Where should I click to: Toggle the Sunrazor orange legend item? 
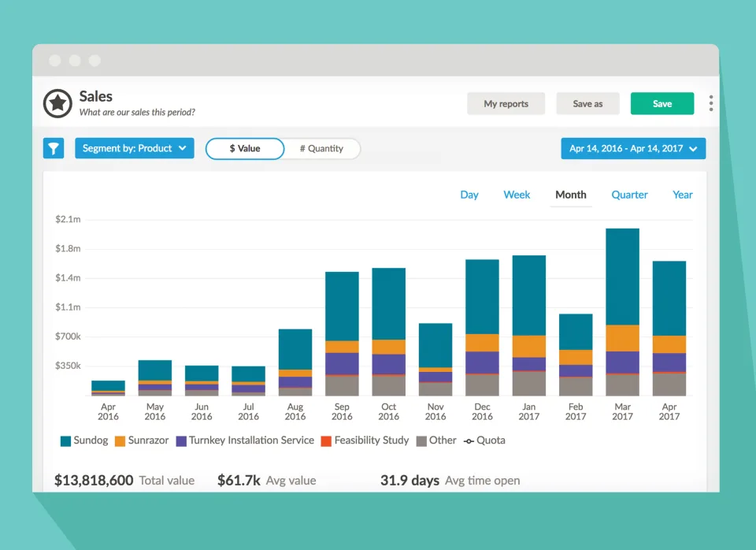pos(142,440)
